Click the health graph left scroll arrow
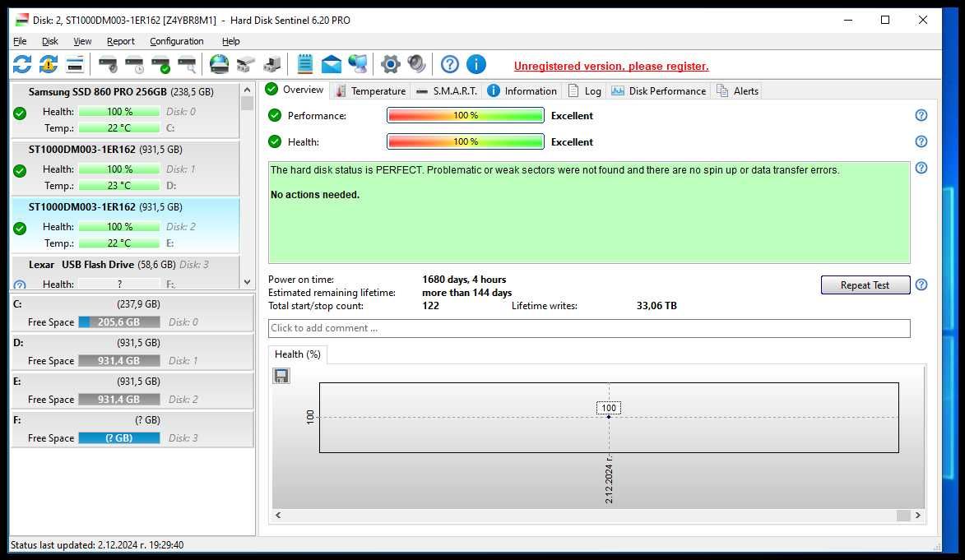Image resolution: width=965 pixels, height=560 pixels. (278, 516)
